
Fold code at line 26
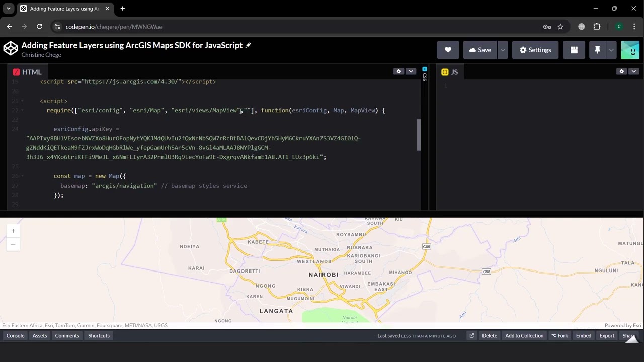coord(22,176)
